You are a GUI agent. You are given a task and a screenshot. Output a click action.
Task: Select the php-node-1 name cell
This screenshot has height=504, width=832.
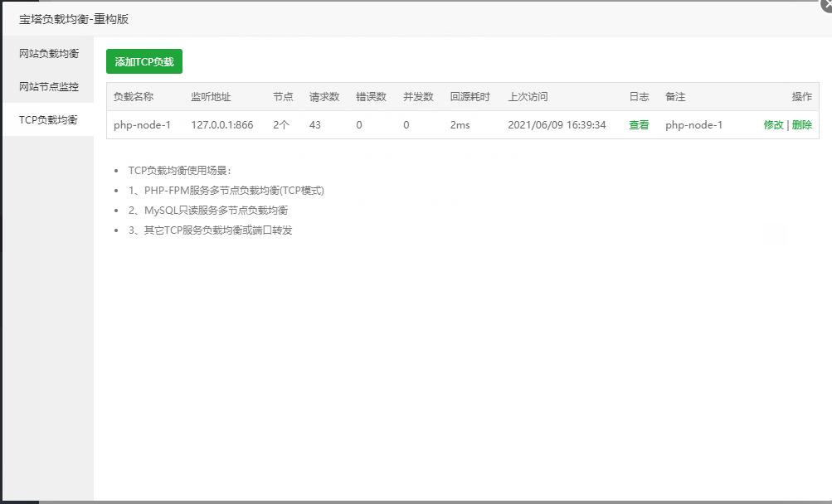[142, 125]
